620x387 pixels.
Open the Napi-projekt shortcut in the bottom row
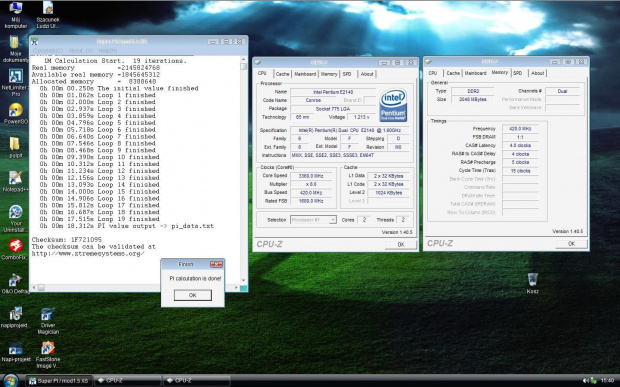(15, 351)
